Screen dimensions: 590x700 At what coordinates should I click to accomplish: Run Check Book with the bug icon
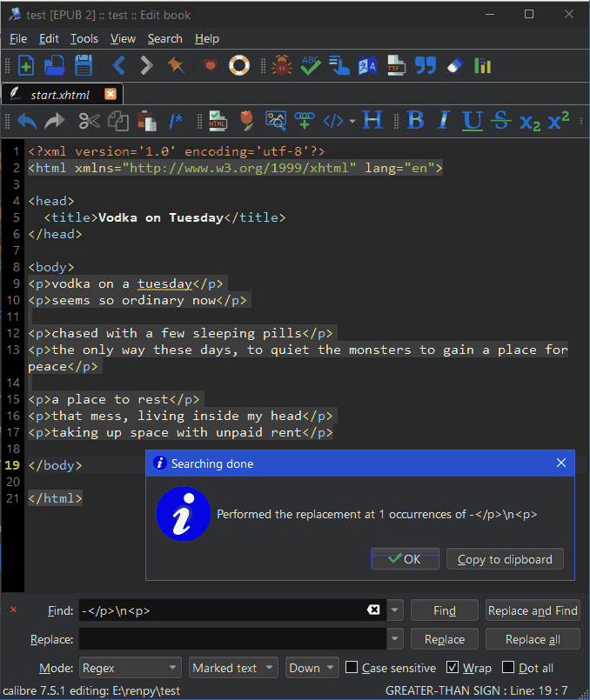(x=282, y=65)
